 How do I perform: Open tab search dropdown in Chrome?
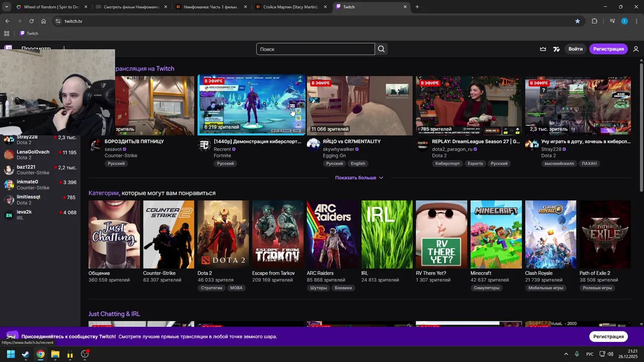point(7,7)
